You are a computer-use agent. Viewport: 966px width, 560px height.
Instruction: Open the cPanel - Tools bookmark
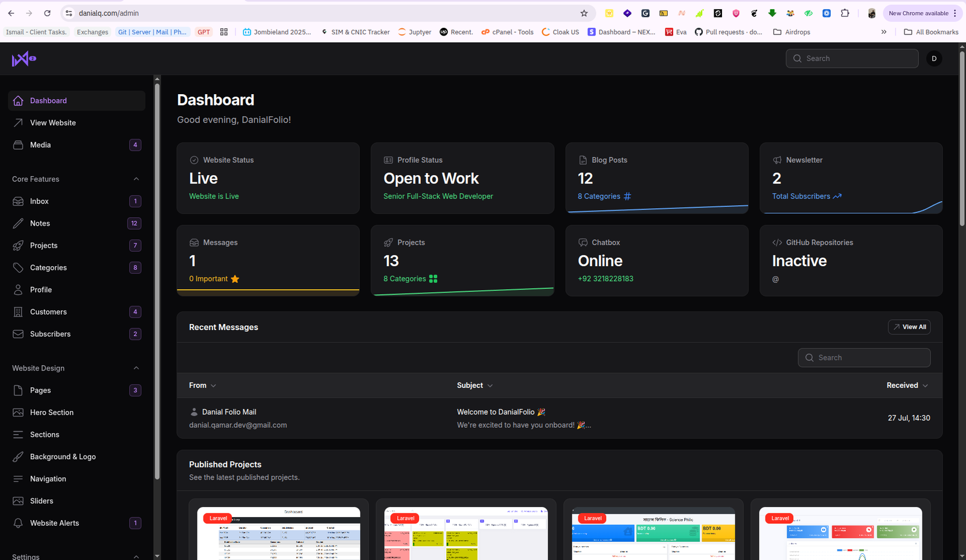pos(507,32)
